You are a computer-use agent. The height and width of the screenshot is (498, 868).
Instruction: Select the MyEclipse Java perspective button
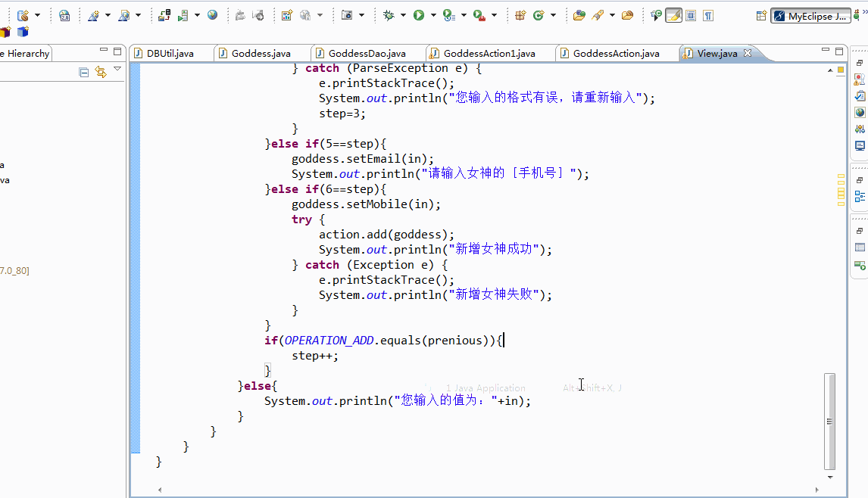tap(811, 16)
